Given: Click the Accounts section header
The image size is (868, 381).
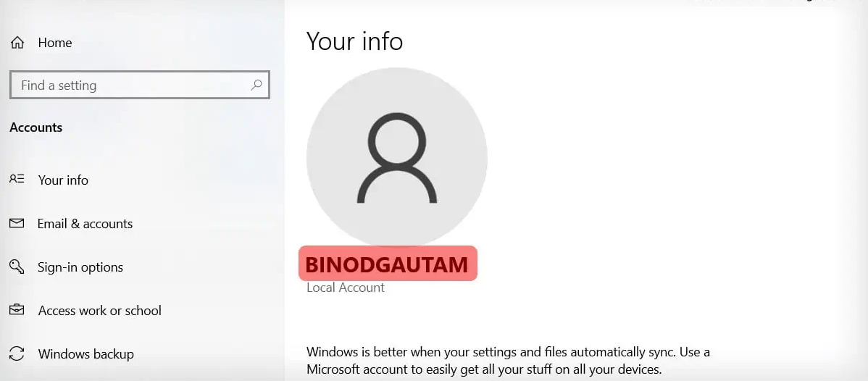Looking at the screenshot, I should [36, 127].
